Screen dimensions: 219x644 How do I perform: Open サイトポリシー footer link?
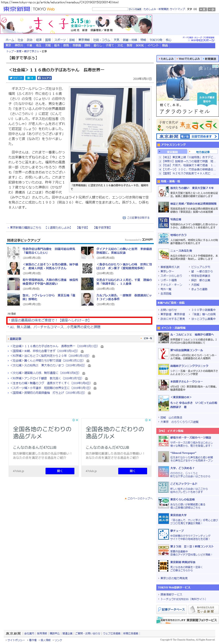[16, 640]
